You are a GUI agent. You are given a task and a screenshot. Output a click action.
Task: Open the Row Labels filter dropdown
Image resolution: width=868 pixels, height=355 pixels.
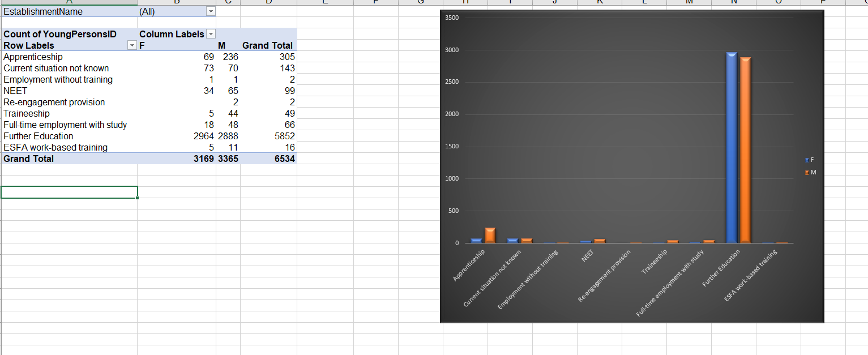(x=132, y=45)
